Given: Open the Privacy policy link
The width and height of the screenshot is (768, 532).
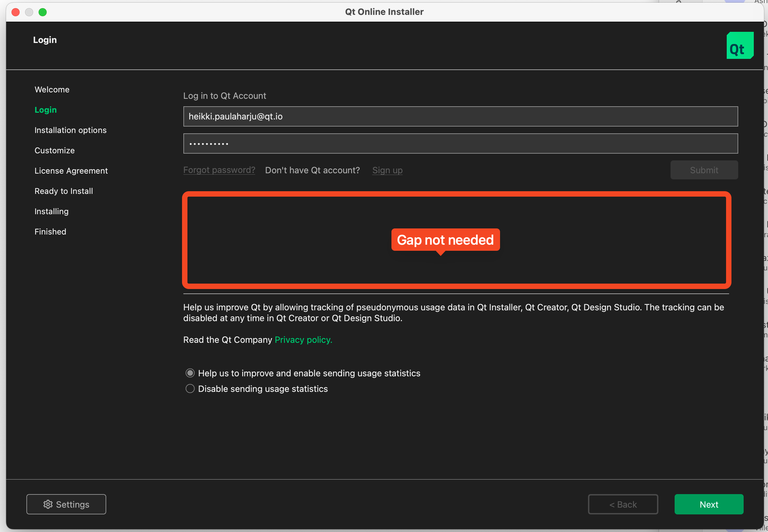Looking at the screenshot, I should (303, 340).
